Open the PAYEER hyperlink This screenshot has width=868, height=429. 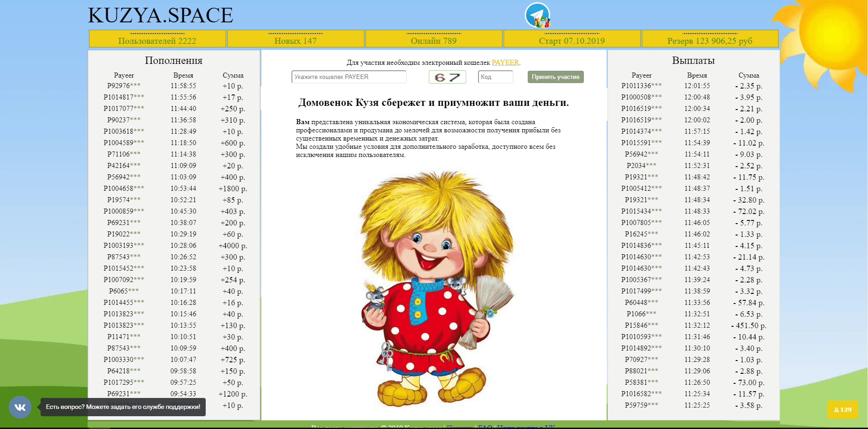[x=505, y=63]
